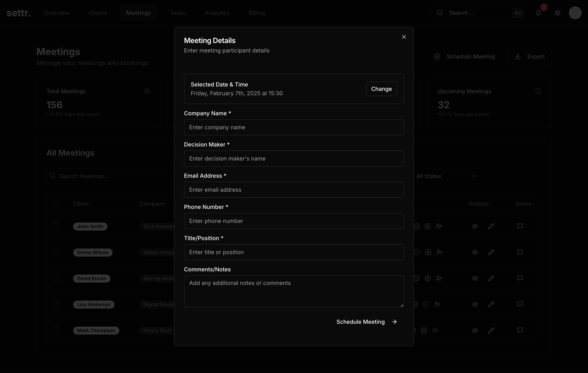Open the notifications bell icon
588x373 pixels.
(x=538, y=13)
